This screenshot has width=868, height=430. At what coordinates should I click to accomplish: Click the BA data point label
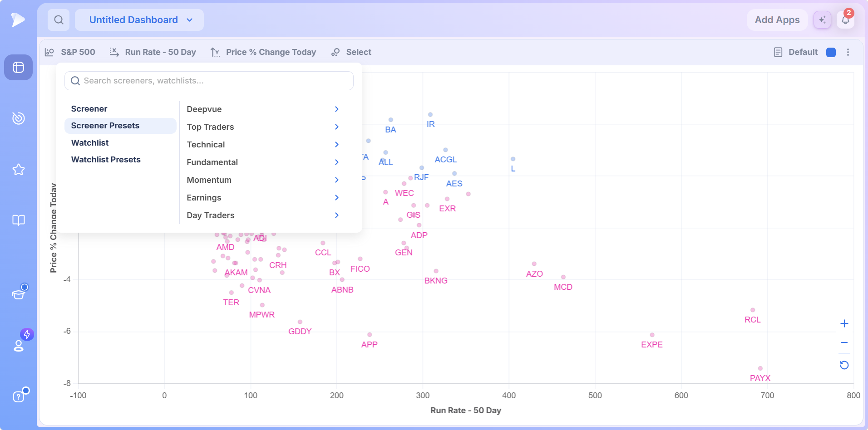point(390,130)
